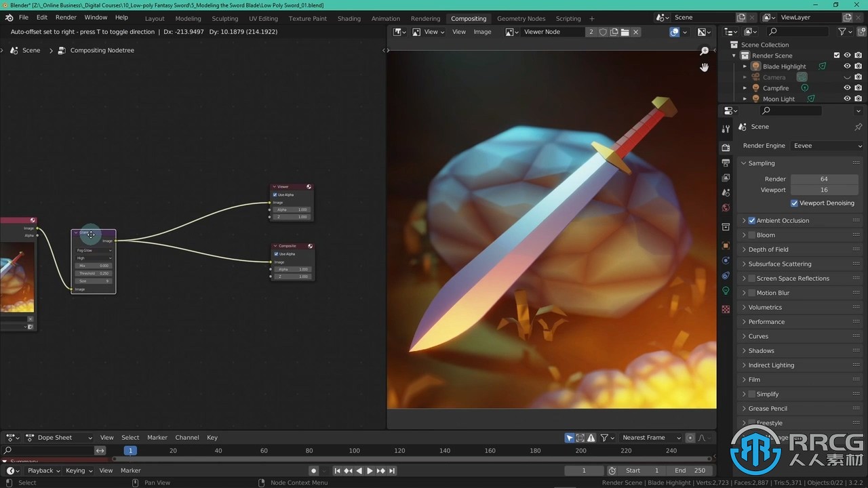Switch to the Shading workspace tab
This screenshot has width=868, height=488.
pos(349,18)
